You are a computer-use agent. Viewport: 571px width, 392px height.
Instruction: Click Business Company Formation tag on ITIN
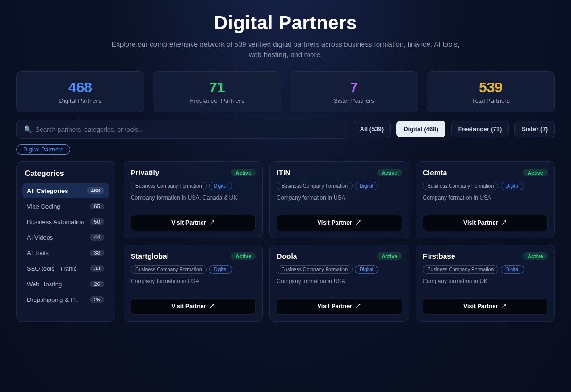click(314, 186)
